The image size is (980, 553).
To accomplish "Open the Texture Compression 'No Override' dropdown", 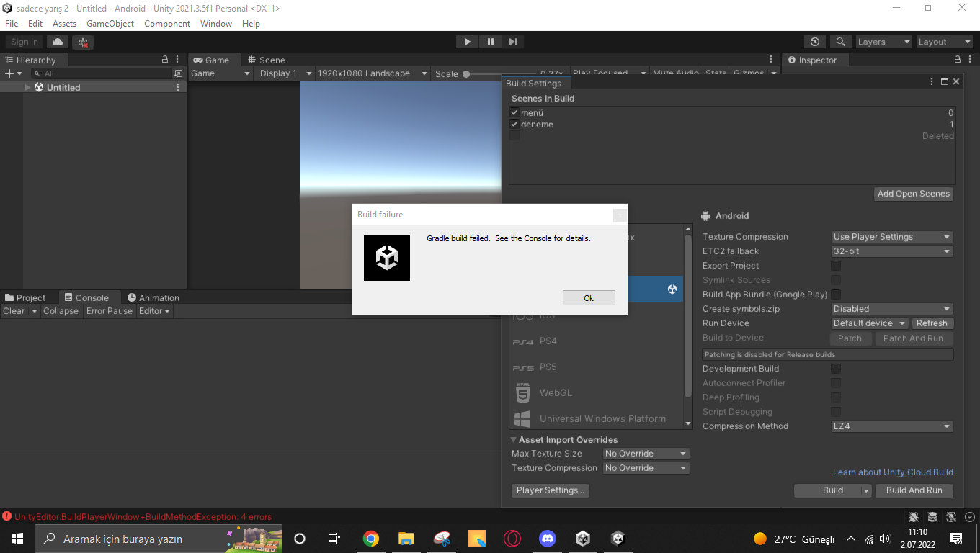I will tap(646, 468).
